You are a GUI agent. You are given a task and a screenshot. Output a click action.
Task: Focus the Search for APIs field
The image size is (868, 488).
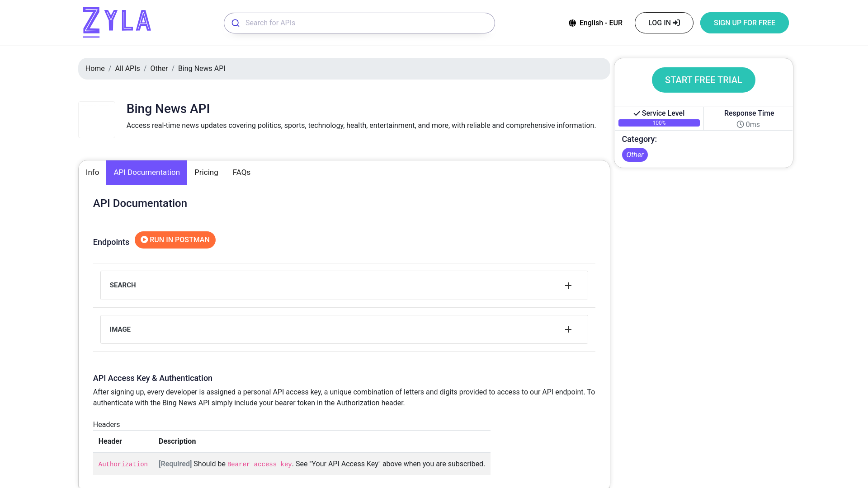pyautogui.click(x=366, y=23)
